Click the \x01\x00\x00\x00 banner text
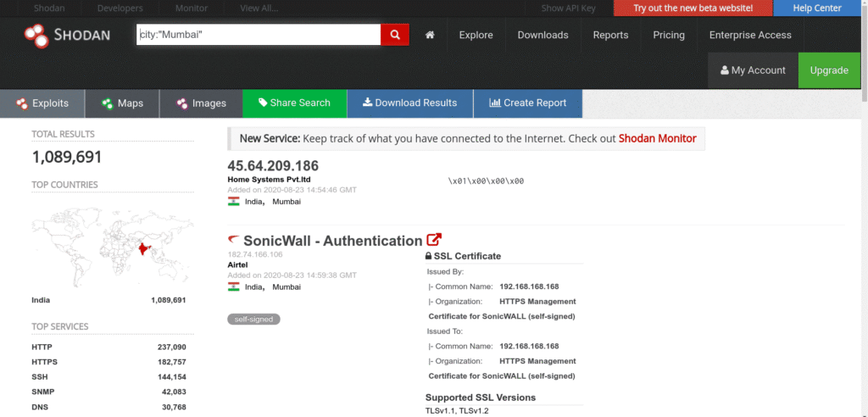Screen dimensions: 868x417 (486, 181)
